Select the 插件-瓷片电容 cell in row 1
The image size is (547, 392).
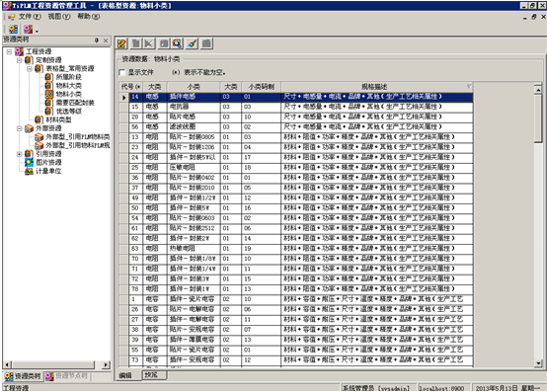[x=194, y=299]
